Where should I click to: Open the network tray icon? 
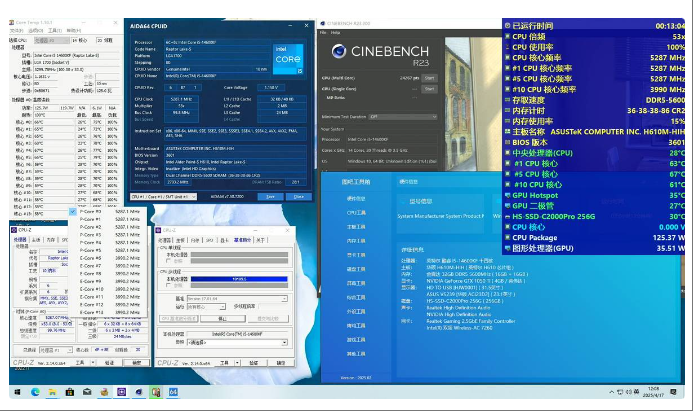coord(620,392)
